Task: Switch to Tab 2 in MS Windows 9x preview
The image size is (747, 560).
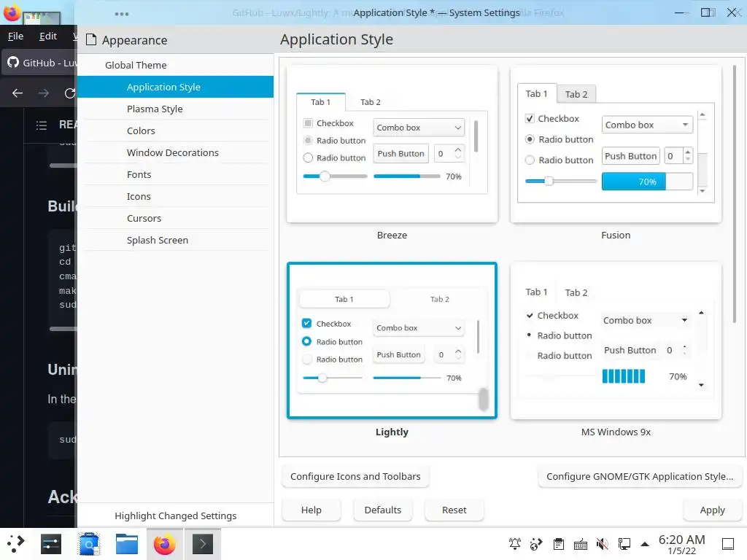Action: pyautogui.click(x=576, y=292)
